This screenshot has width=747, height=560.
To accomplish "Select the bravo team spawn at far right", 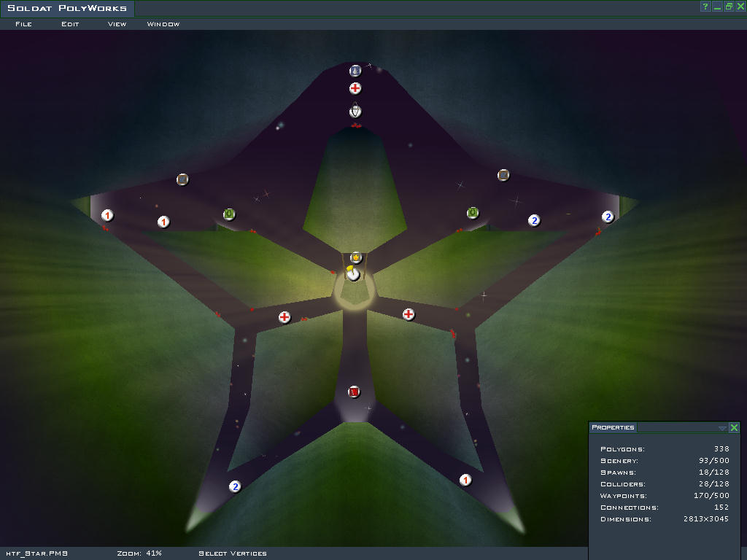I will click(608, 217).
